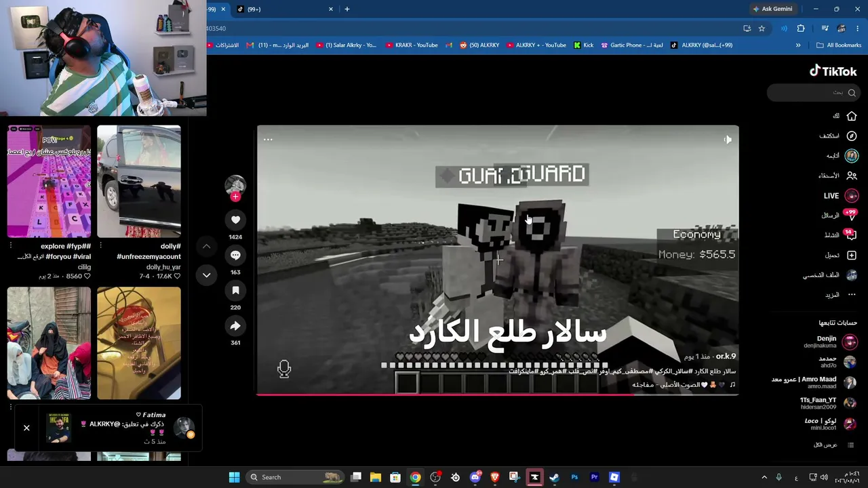868x488 pixels.
Task: Open Photoshop from the taskbar
Action: (574, 477)
